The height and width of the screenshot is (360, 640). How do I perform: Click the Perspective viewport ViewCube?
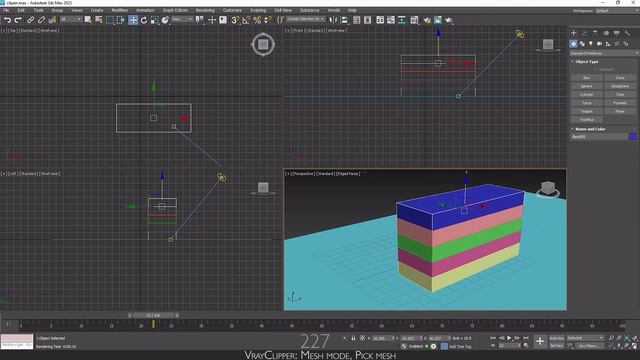tap(548, 189)
